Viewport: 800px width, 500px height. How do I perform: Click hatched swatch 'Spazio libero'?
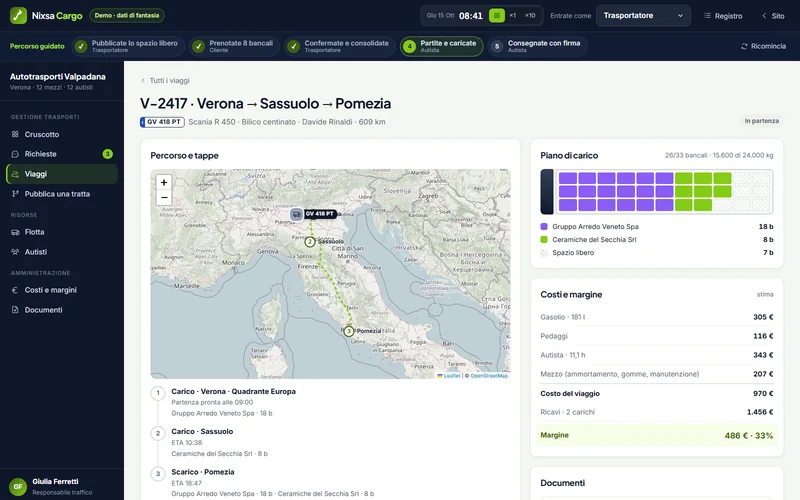pyautogui.click(x=544, y=253)
